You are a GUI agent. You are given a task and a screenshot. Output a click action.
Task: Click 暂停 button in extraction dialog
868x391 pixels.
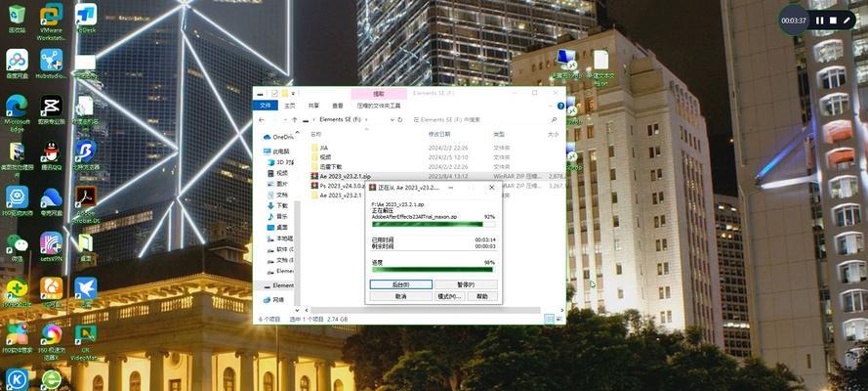point(466,284)
